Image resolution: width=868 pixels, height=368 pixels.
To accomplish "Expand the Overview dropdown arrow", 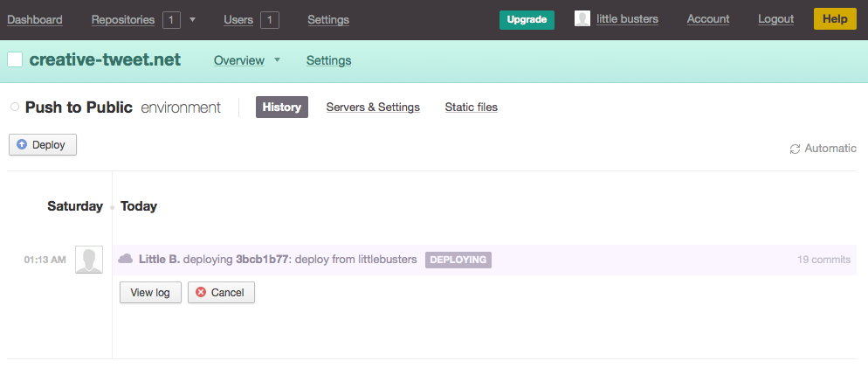I will pos(277,60).
